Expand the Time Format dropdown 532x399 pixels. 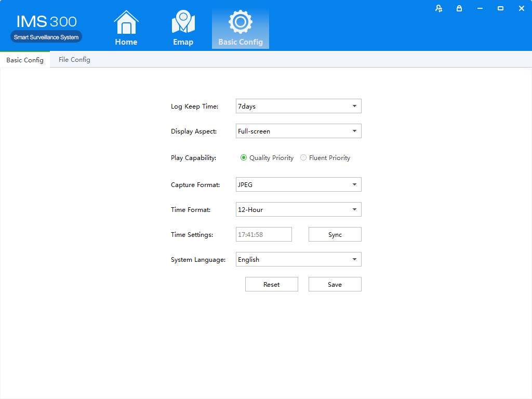pos(298,209)
